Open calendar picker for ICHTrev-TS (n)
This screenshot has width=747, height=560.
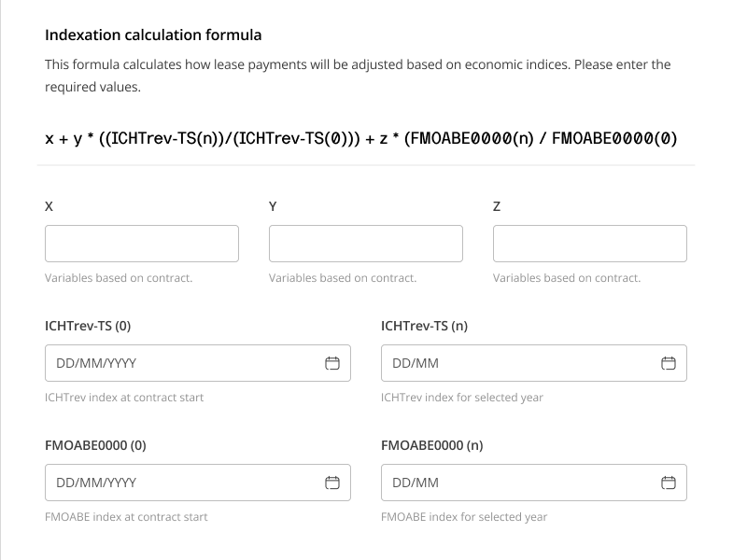pyautogui.click(x=668, y=363)
